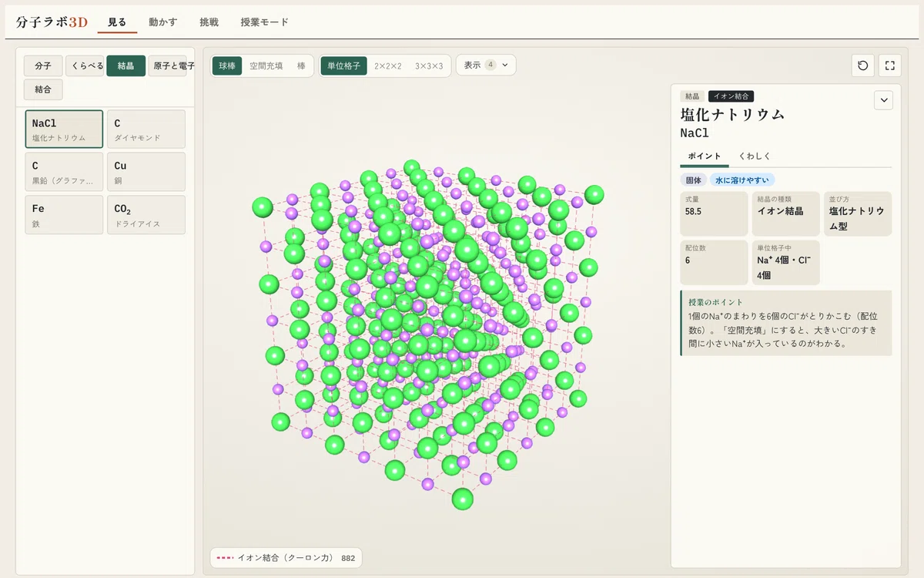Viewport: 924px width, 578px height.
Task: Click the イオン結合 tag badge
Action: 731,96
